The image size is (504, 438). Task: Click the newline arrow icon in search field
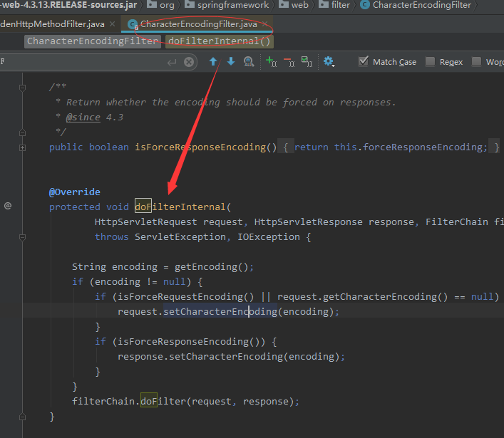point(172,62)
